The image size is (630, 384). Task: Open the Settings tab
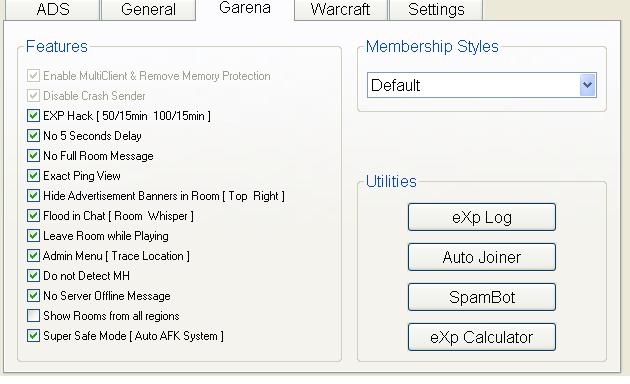pyautogui.click(x=436, y=10)
